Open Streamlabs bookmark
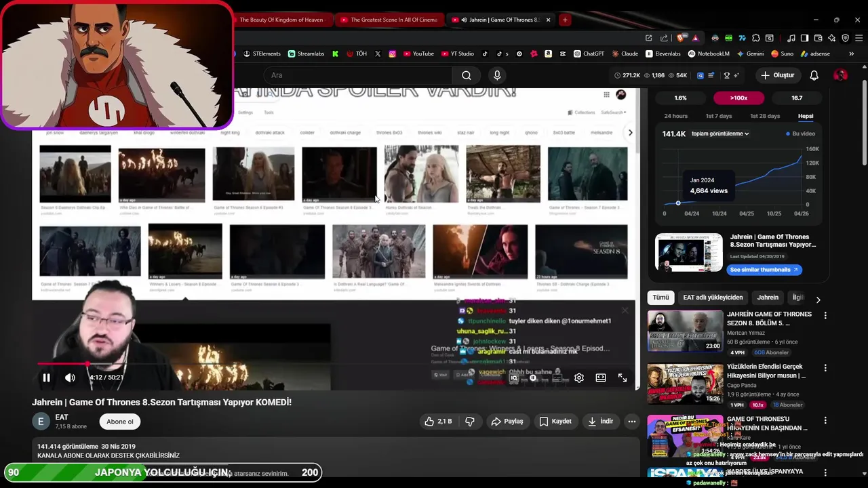868x488 pixels. pos(306,54)
